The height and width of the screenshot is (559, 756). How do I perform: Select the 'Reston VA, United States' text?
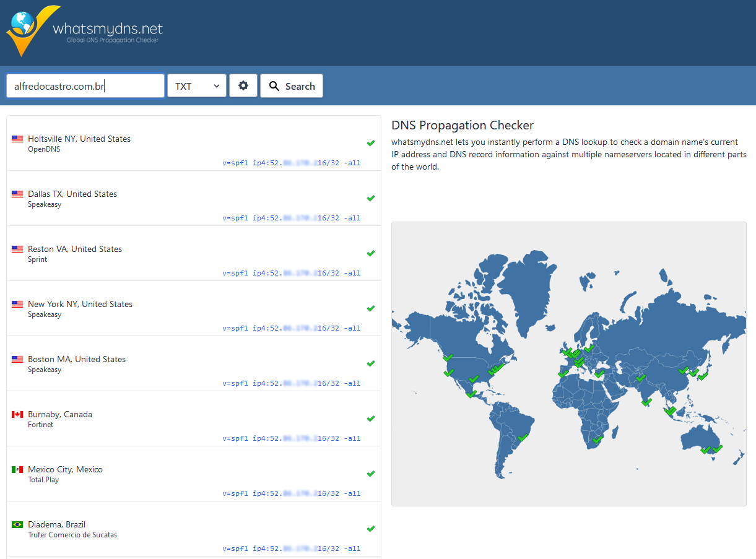tap(75, 249)
